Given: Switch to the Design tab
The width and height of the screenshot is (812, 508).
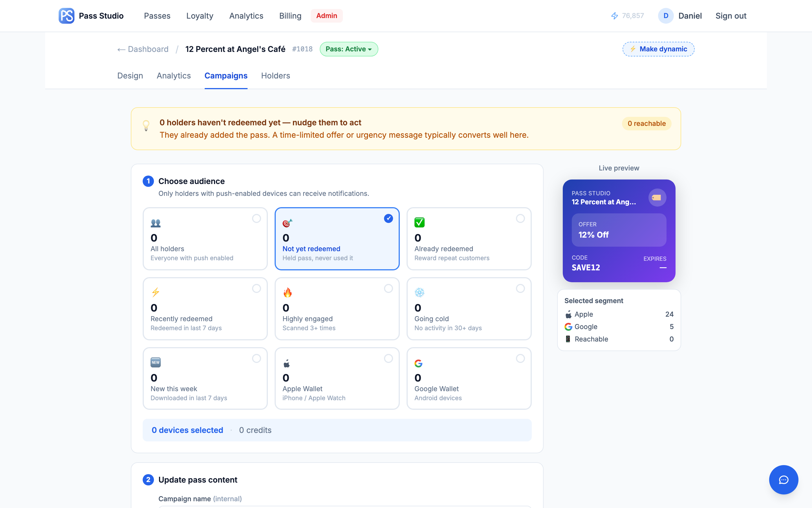Looking at the screenshot, I should coord(130,76).
